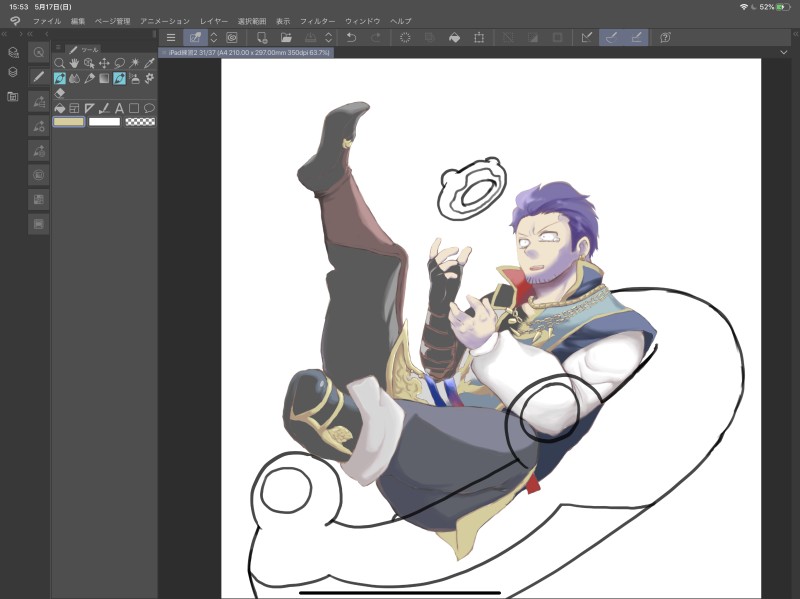Select the white sub color swatch

pos(105,122)
